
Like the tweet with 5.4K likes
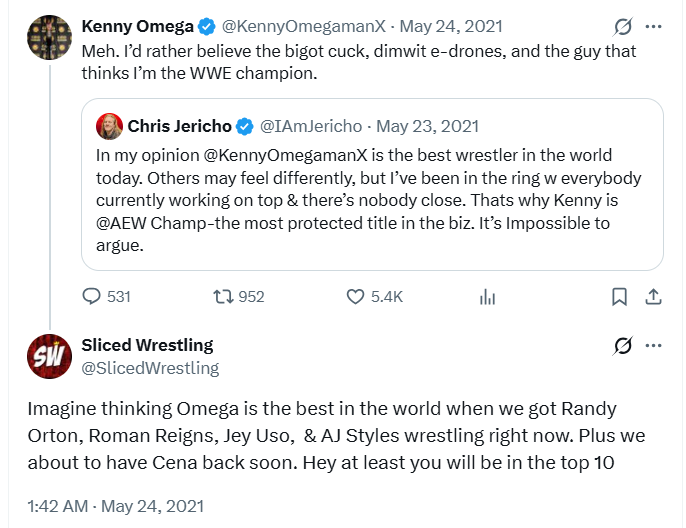click(356, 296)
